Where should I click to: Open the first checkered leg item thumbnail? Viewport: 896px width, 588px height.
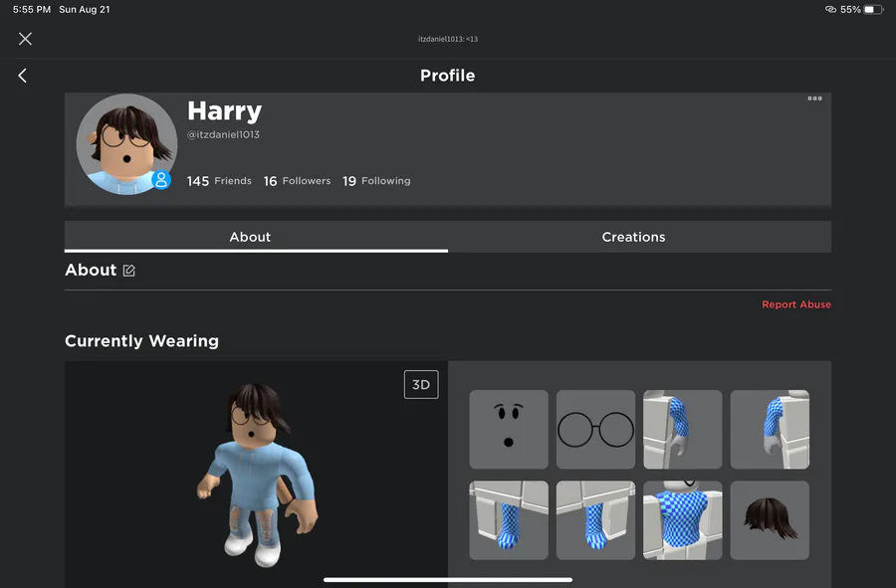(509, 520)
